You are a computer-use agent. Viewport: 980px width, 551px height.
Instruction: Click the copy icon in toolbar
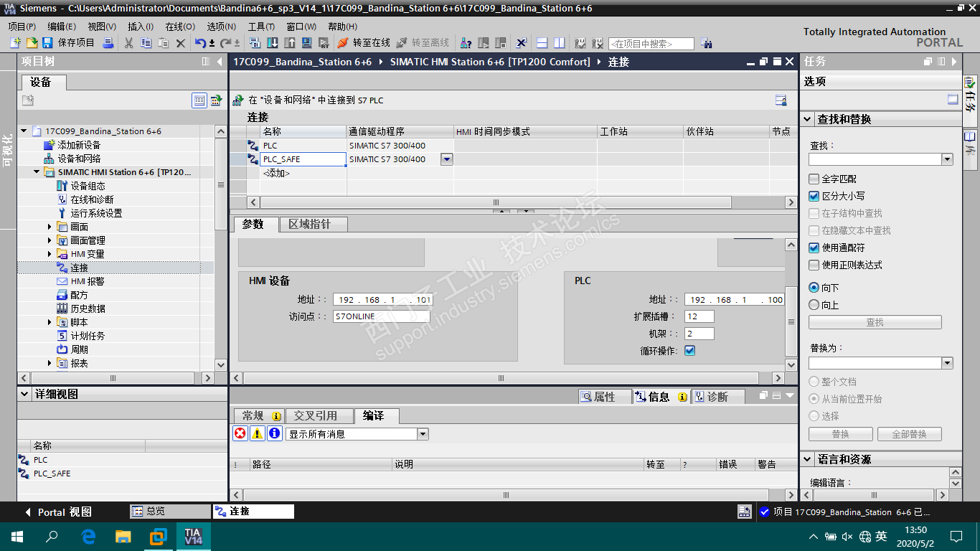(146, 43)
